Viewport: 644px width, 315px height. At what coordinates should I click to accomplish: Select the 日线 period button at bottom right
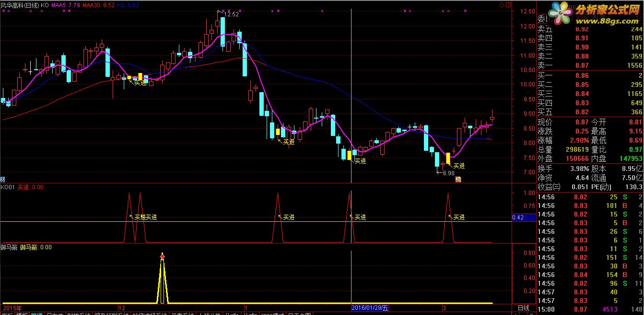tap(523, 308)
